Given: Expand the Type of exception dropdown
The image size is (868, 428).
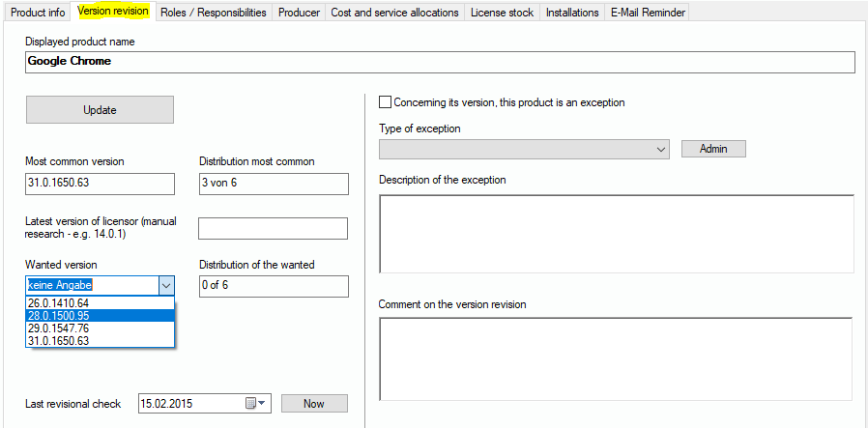Looking at the screenshot, I should point(661,150).
